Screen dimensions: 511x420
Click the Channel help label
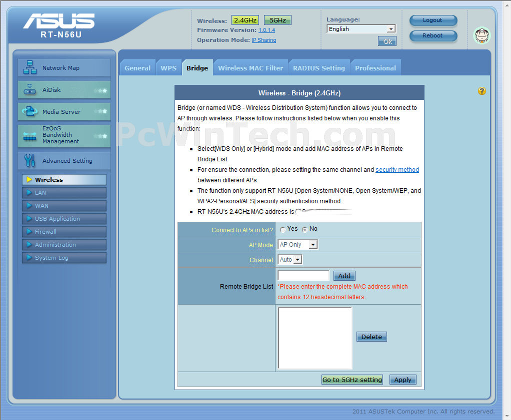pos(261,260)
